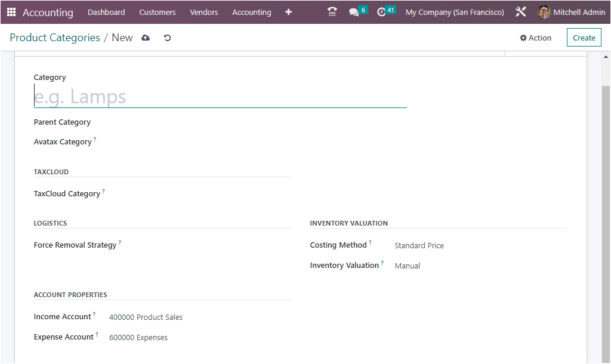Open the debug tools wrench icon

tap(521, 12)
